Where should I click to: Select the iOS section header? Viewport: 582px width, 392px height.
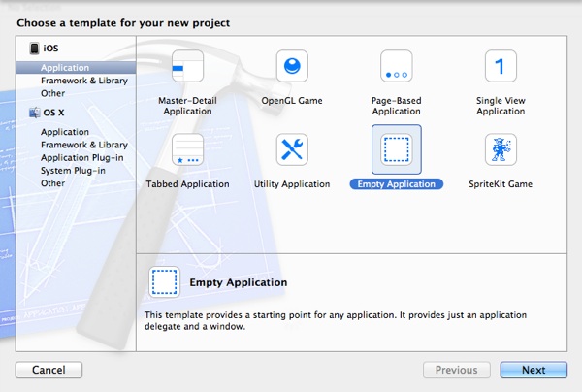tap(50, 49)
